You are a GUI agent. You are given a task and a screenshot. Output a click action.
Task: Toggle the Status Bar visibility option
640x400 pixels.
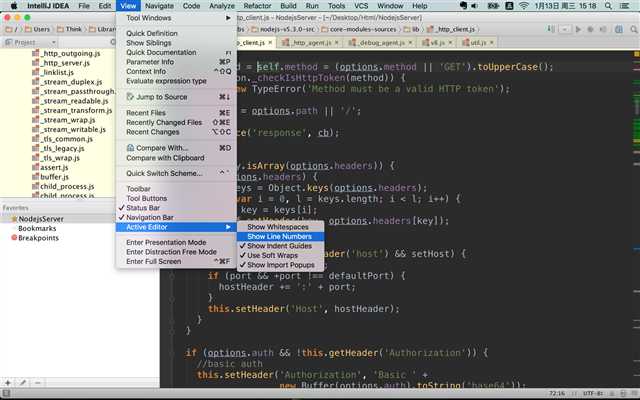tap(176, 208)
